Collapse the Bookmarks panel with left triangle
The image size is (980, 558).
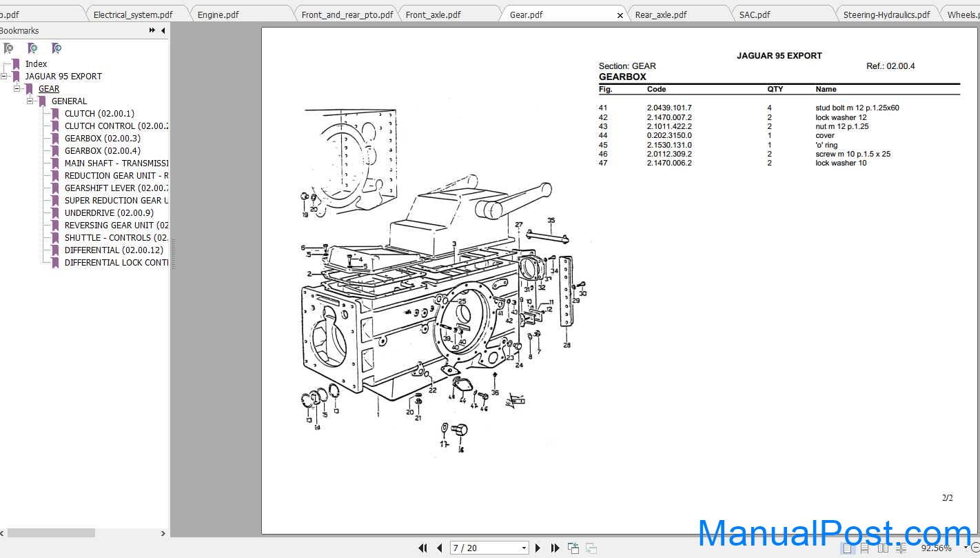point(163,30)
